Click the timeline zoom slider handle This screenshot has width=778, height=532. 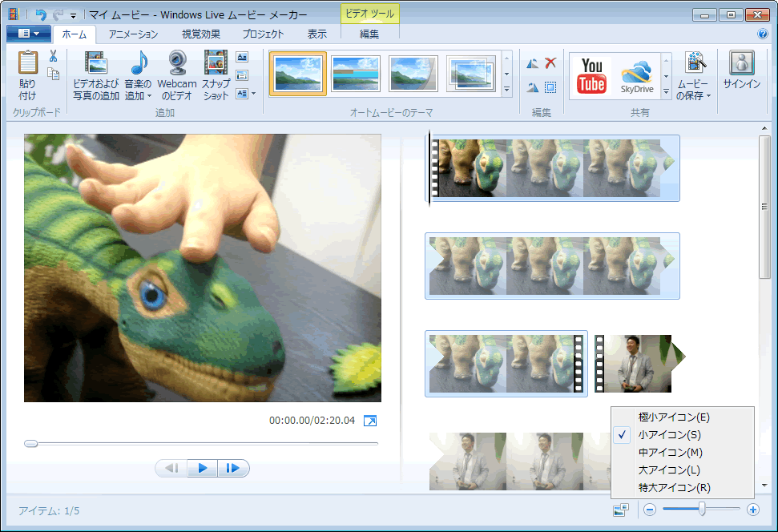point(702,509)
